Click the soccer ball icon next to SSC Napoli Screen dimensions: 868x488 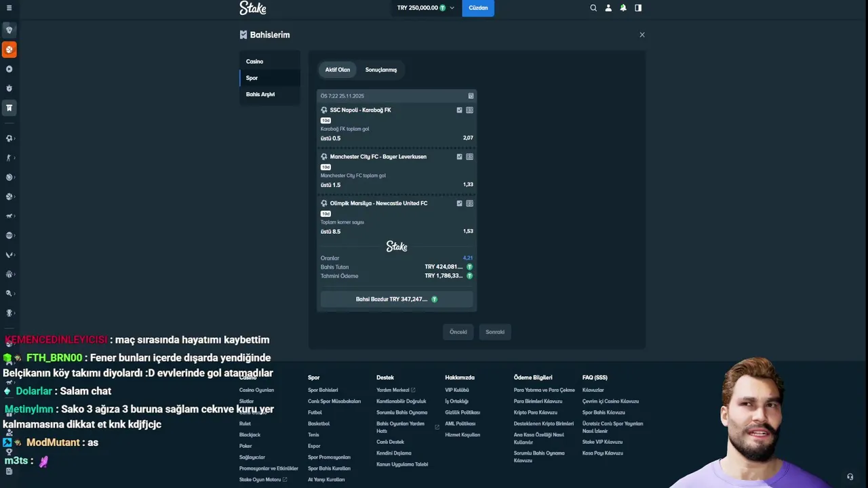tap(324, 110)
